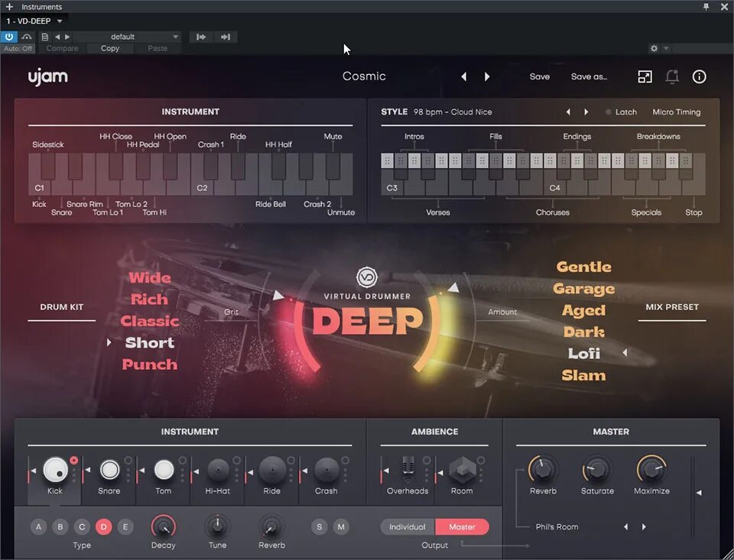734x560 pixels.
Task: Toggle the Snare channel circle indicator
Action: click(128, 461)
